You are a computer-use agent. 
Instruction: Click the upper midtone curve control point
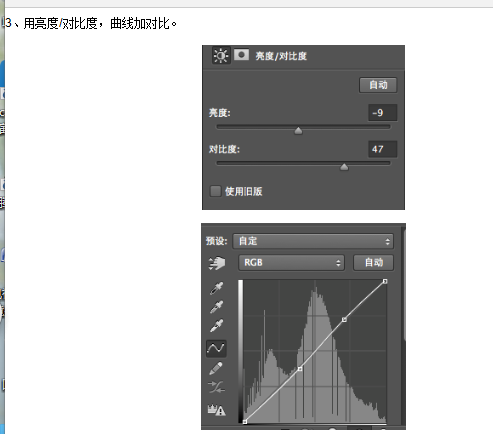(344, 320)
